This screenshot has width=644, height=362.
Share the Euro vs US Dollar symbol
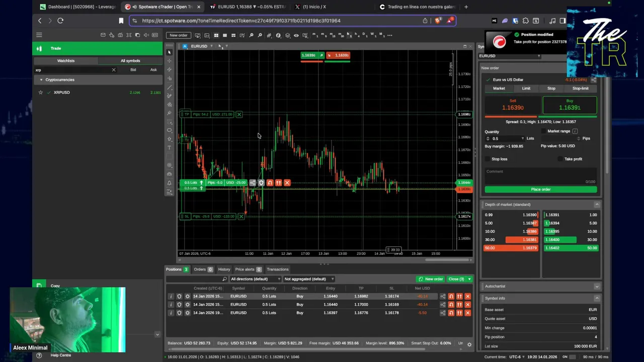click(x=593, y=79)
